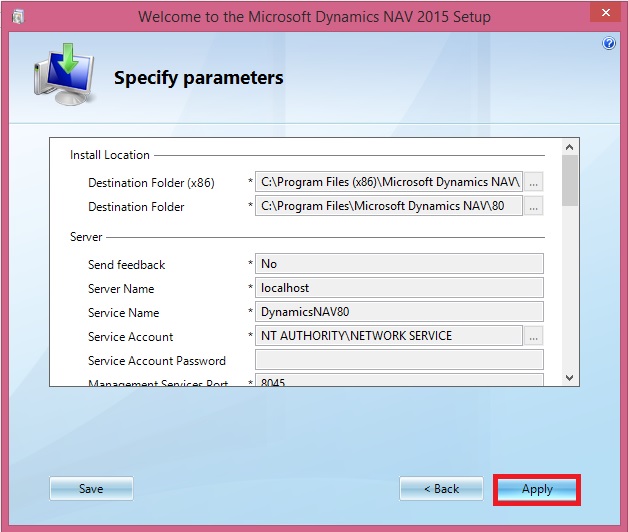Click the scrollbar up arrow

(569, 146)
